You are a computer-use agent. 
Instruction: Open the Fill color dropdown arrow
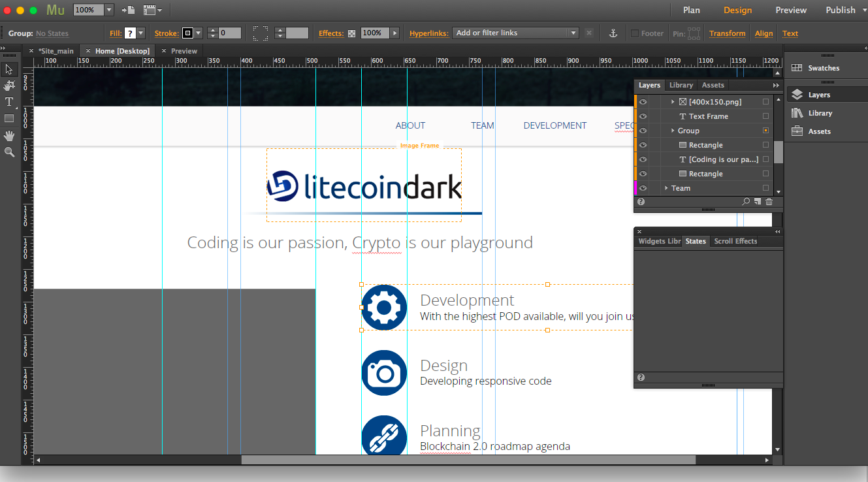click(x=140, y=33)
